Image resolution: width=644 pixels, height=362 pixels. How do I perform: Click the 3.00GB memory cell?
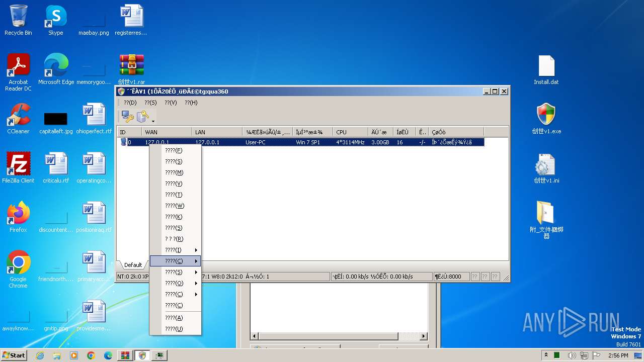pos(380,142)
